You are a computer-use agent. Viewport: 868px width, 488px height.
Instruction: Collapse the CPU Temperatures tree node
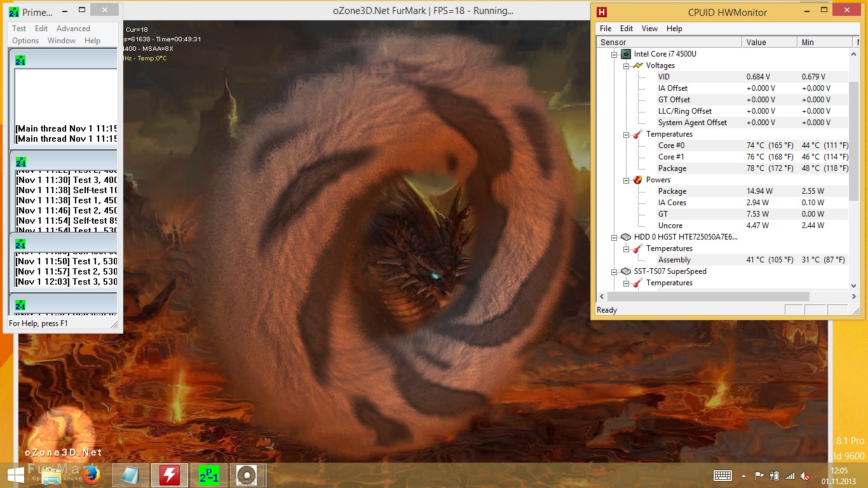point(626,134)
